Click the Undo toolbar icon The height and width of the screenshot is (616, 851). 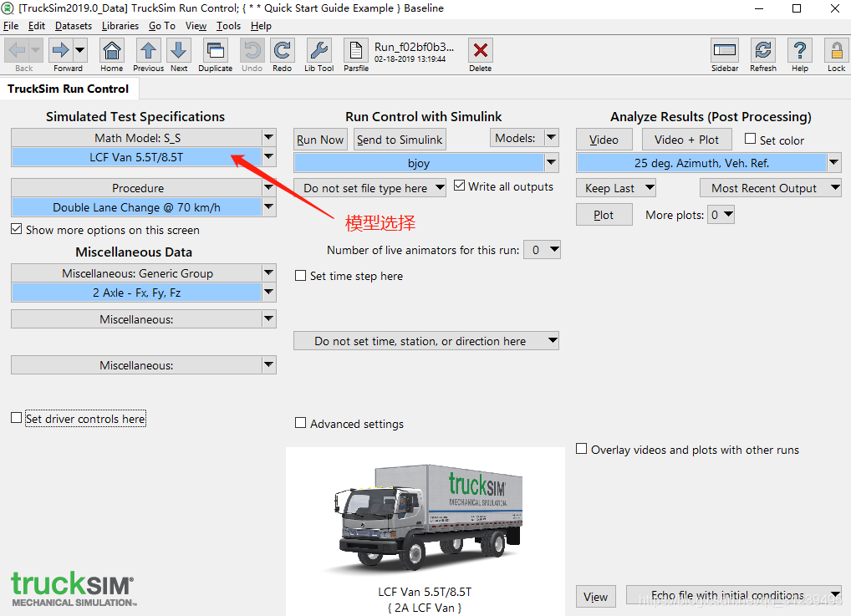(252, 50)
